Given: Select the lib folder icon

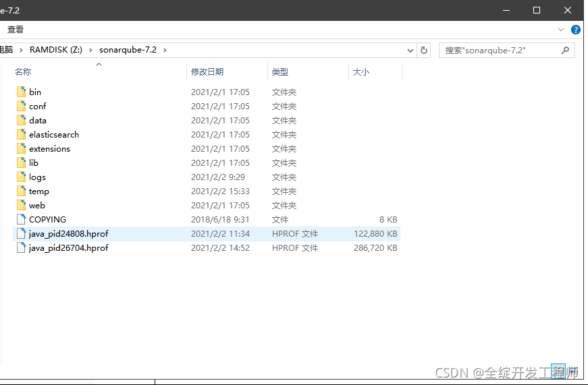Looking at the screenshot, I should 22,163.
